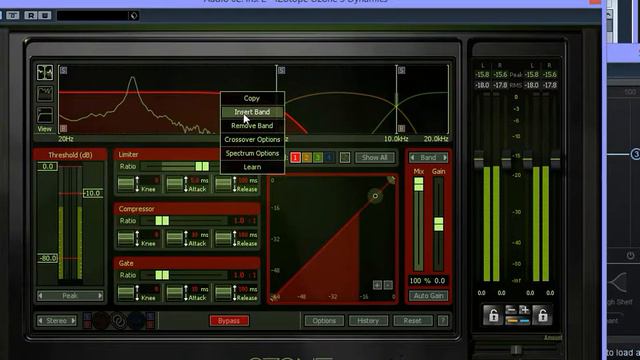The image size is (640, 360).
Task: Solo band 3 with its S button
Action: [x=401, y=70]
